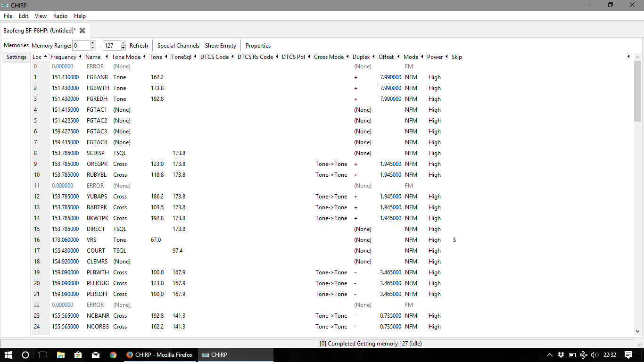Click the Skip column header
The width and height of the screenshot is (644, 362).
coord(457,57)
